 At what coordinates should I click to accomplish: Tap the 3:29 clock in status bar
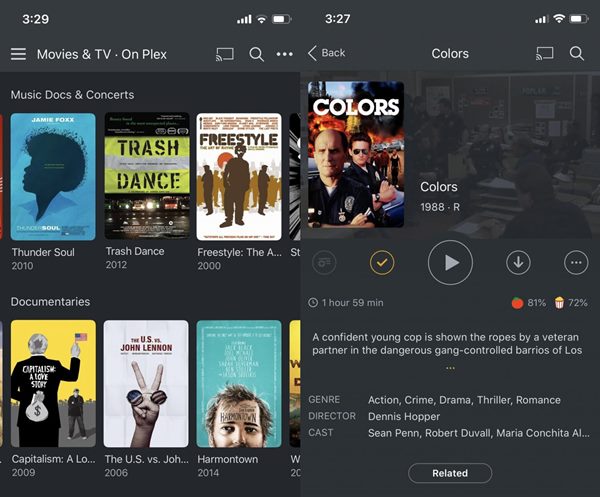point(36,19)
